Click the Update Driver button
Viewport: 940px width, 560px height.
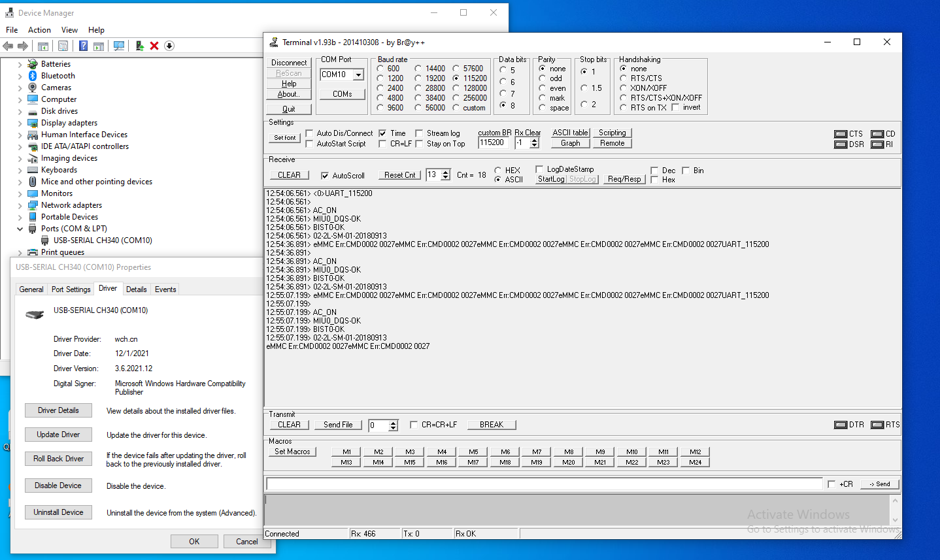tap(58, 435)
